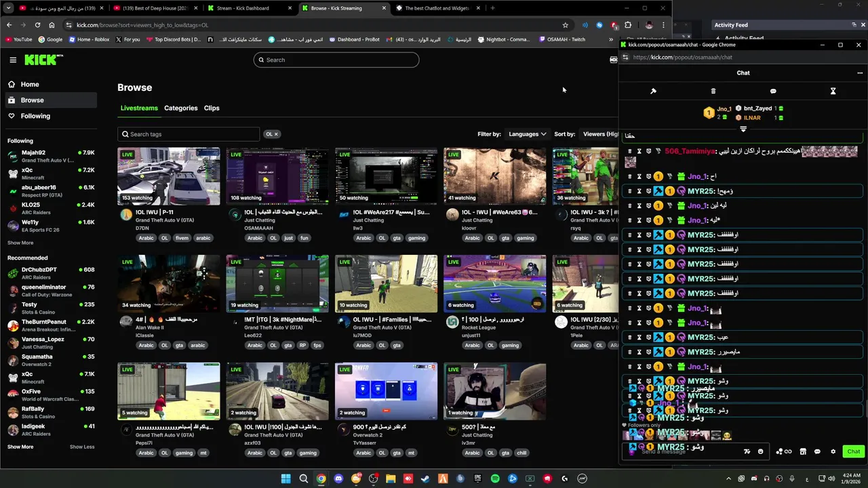Screen dimensions: 868x488
Task: Expand the Languages filter dropdown
Action: coord(528,134)
